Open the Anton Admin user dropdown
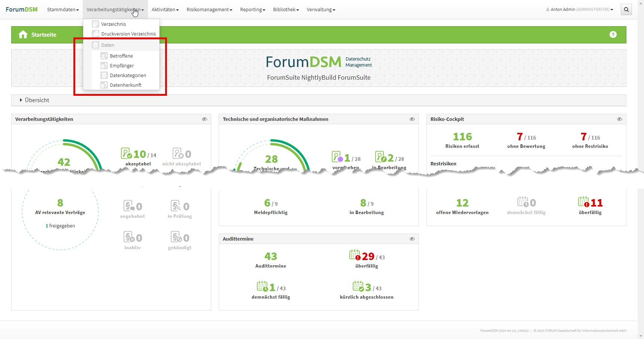 pos(579,10)
